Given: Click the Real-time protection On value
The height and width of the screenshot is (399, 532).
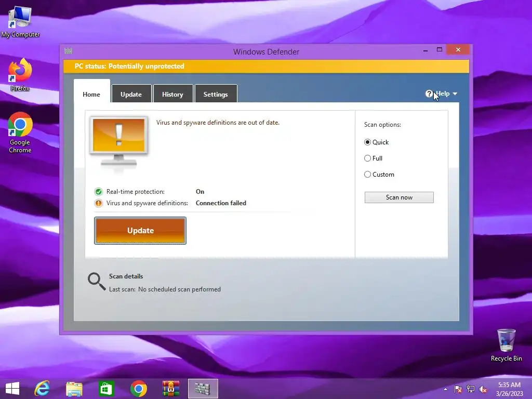Looking at the screenshot, I should click(x=200, y=192).
